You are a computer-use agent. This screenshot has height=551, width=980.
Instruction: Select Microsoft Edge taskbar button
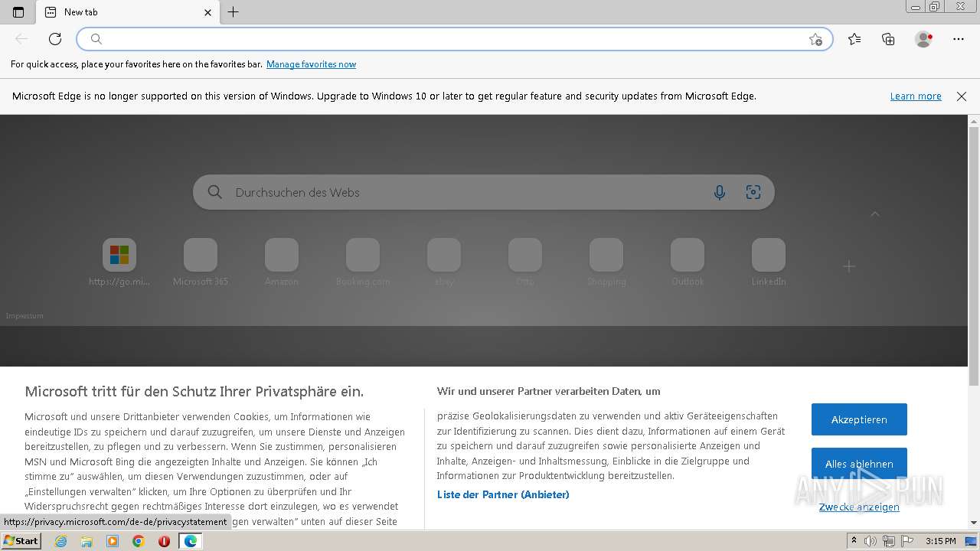190,541
